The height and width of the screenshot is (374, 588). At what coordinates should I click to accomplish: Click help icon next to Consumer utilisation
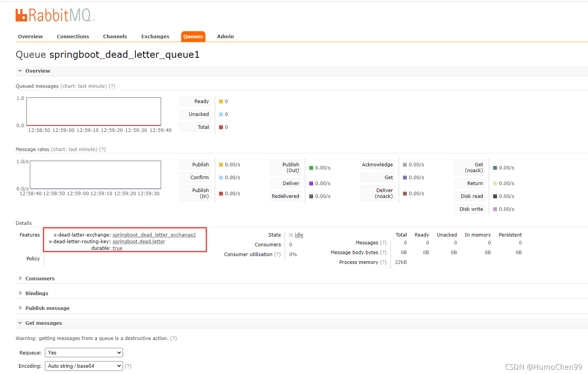[278, 254]
